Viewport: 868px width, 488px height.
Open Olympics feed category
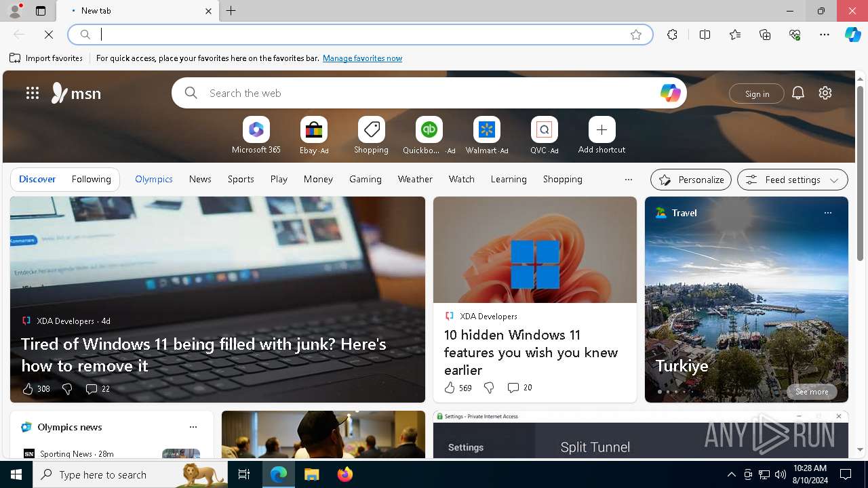(154, 179)
